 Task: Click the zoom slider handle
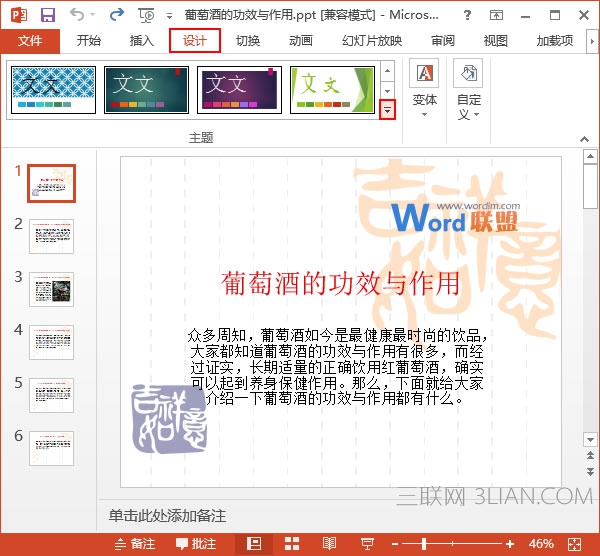424,544
